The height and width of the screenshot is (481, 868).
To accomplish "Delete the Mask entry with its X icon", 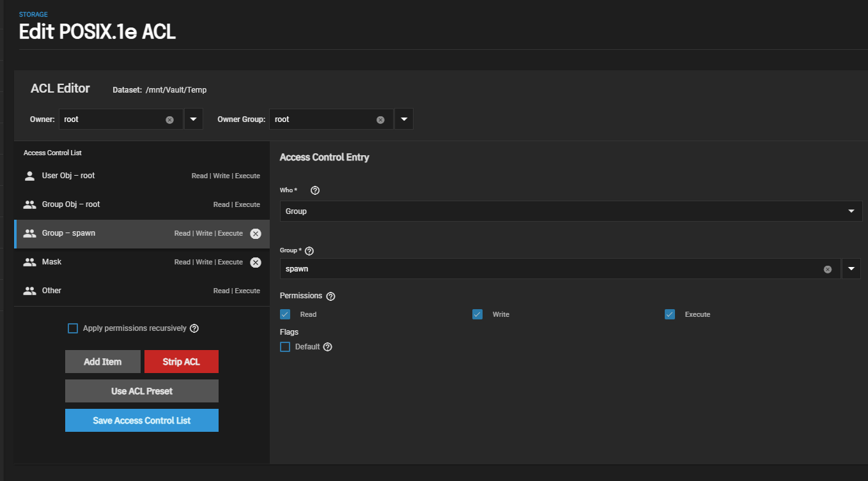I will (256, 263).
